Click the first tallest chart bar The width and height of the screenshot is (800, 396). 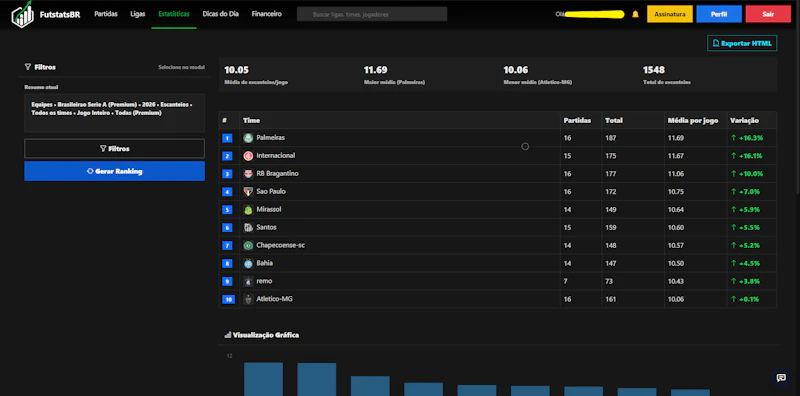[263, 379]
